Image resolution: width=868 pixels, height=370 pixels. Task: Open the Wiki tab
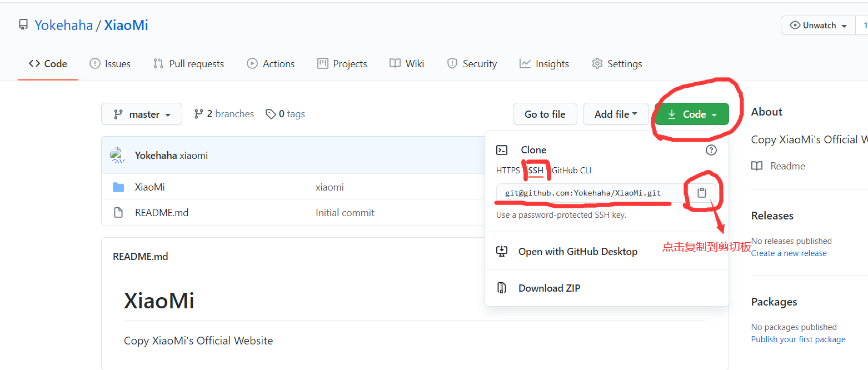(x=407, y=64)
